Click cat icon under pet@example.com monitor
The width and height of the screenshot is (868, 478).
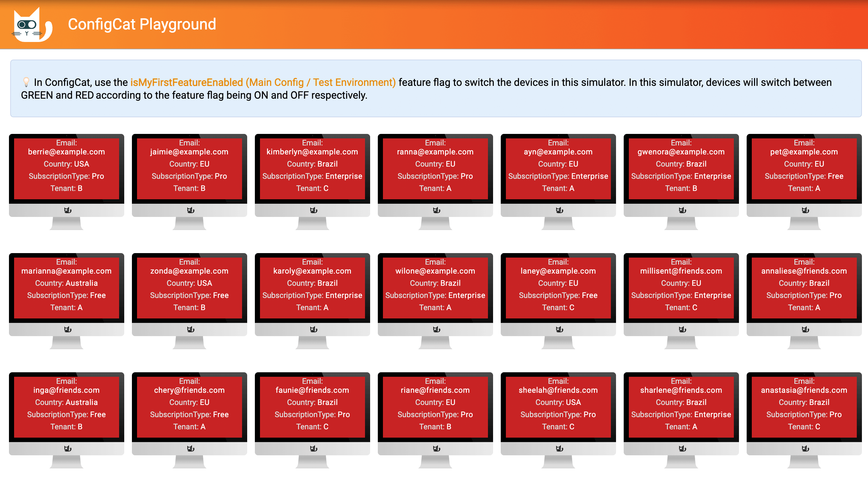[805, 210]
